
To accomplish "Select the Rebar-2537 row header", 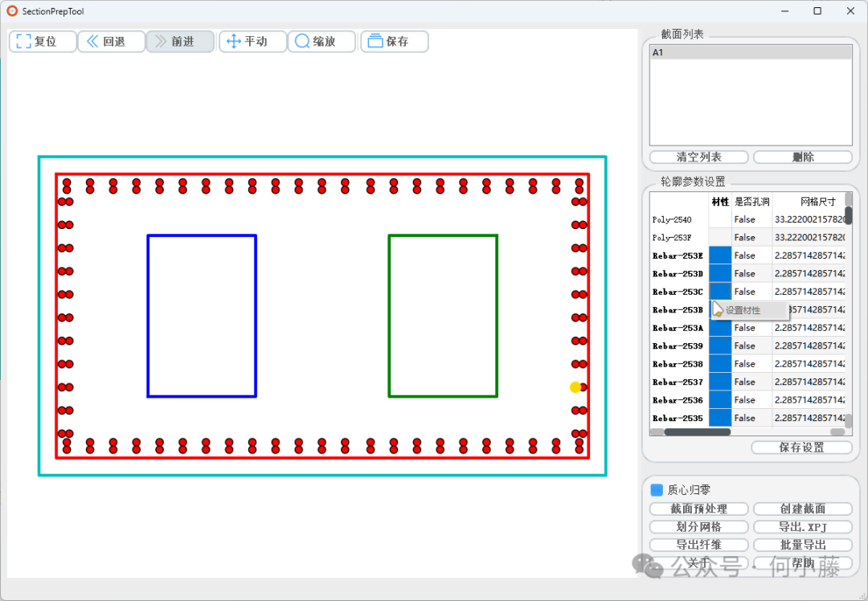I will (x=679, y=382).
